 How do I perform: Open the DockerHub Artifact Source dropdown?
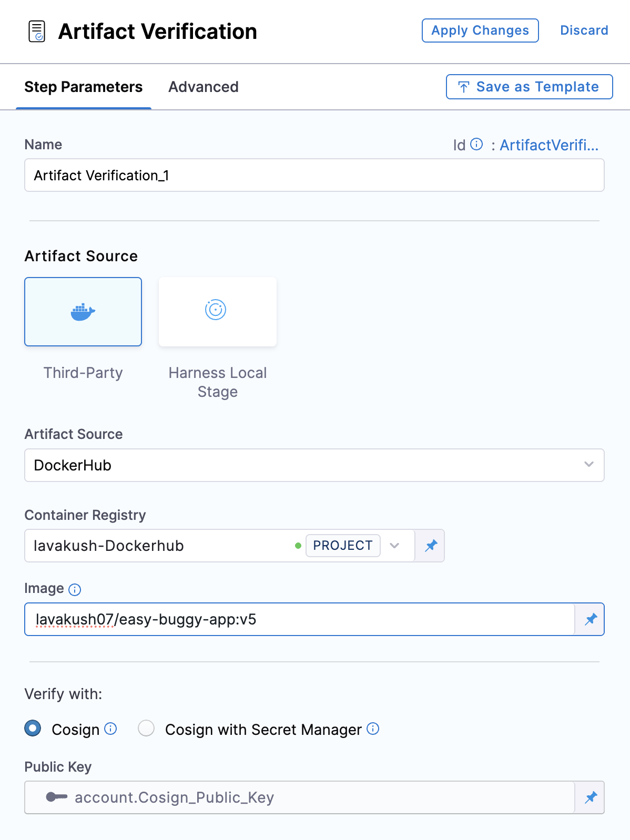pos(314,465)
